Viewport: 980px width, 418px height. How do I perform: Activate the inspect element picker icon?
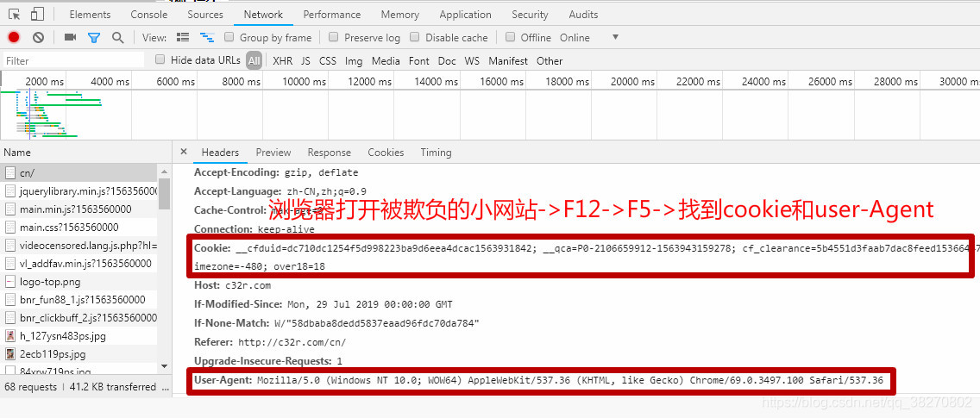coord(15,15)
